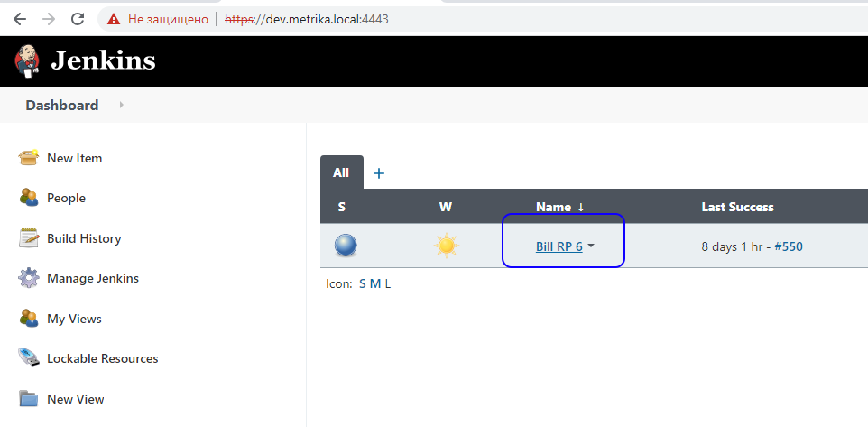
Task: Reload the page with refresh icon
Action: 78,19
